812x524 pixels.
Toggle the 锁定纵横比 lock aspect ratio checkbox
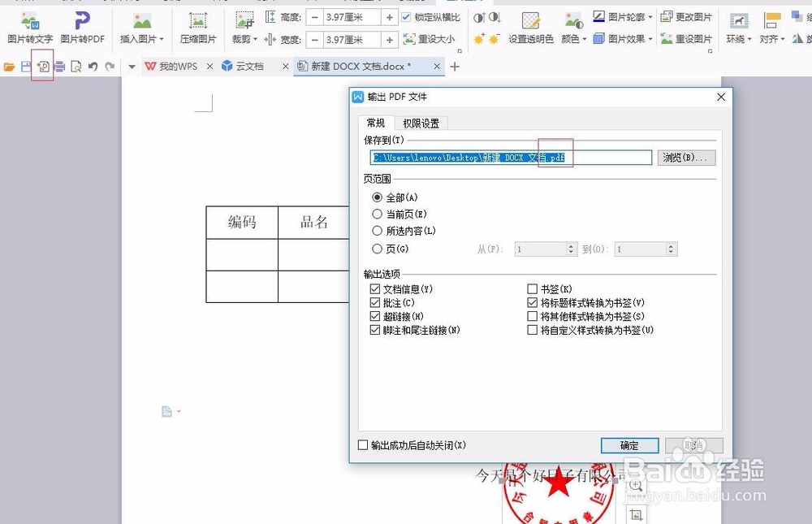(x=406, y=17)
